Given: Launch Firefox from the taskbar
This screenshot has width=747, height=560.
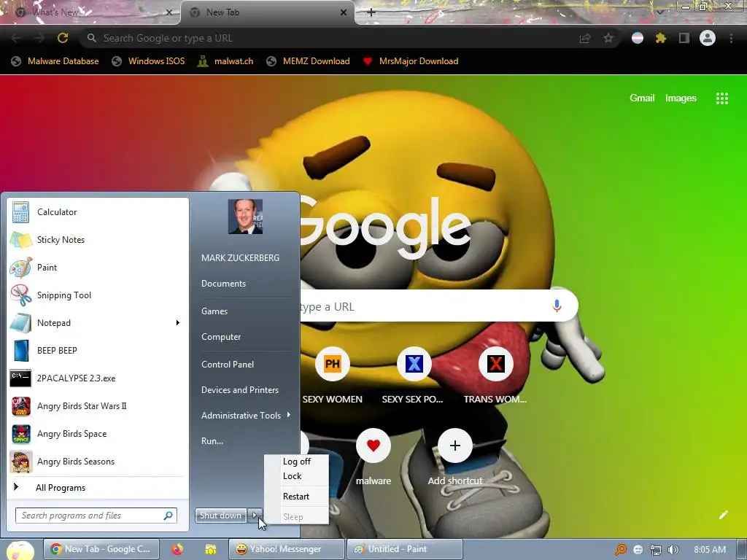Looking at the screenshot, I should [177, 549].
